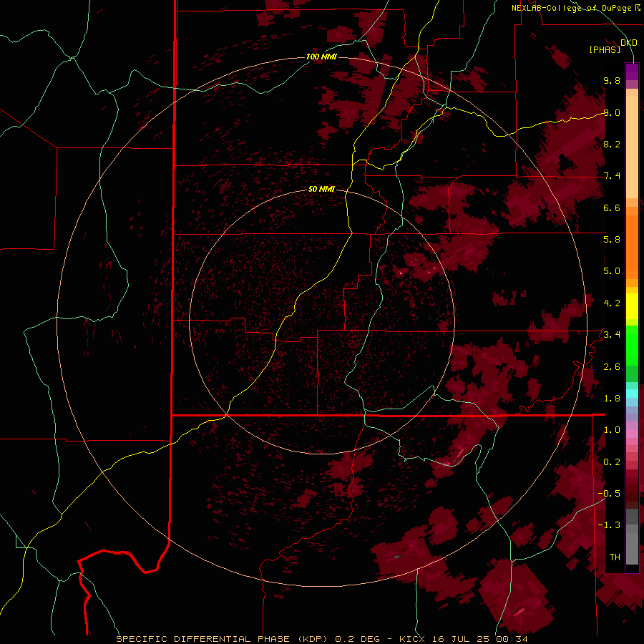Pick the cyan band of the color bar
This screenshot has width=644, height=644.
632,393
